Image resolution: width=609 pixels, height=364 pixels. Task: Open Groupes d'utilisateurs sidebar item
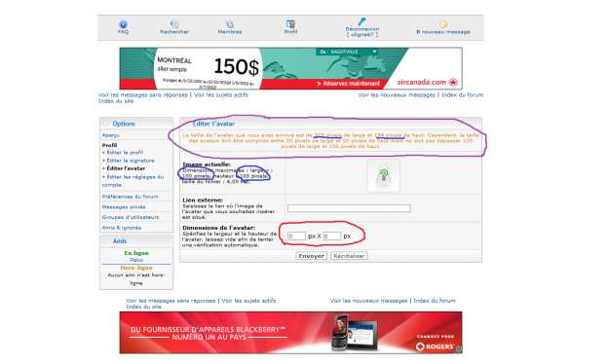(x=131, y=217)
